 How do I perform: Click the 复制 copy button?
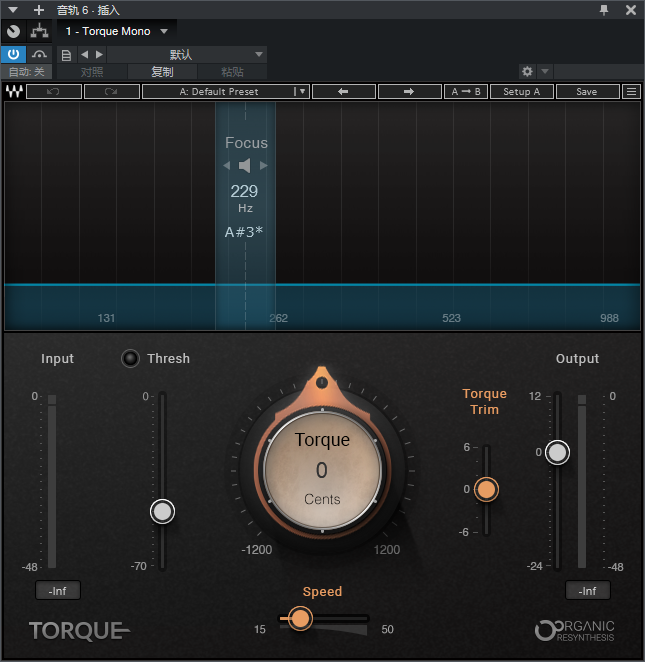162,72
